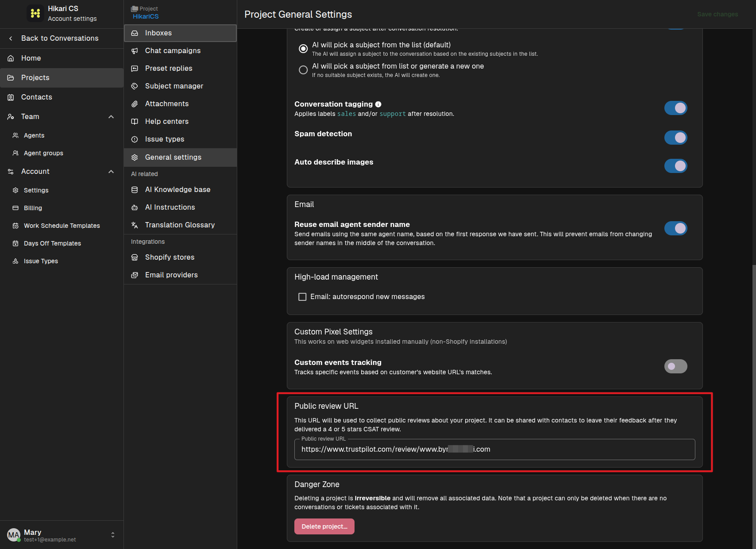Go to AI Knowledge base
Screen dimensions: 756x549
tap(180, 190)
